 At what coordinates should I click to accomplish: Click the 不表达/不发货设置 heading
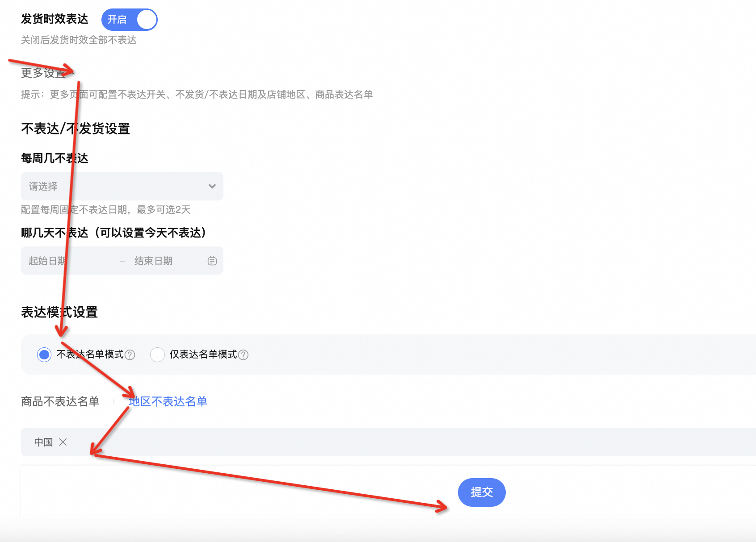pos(76,129)
